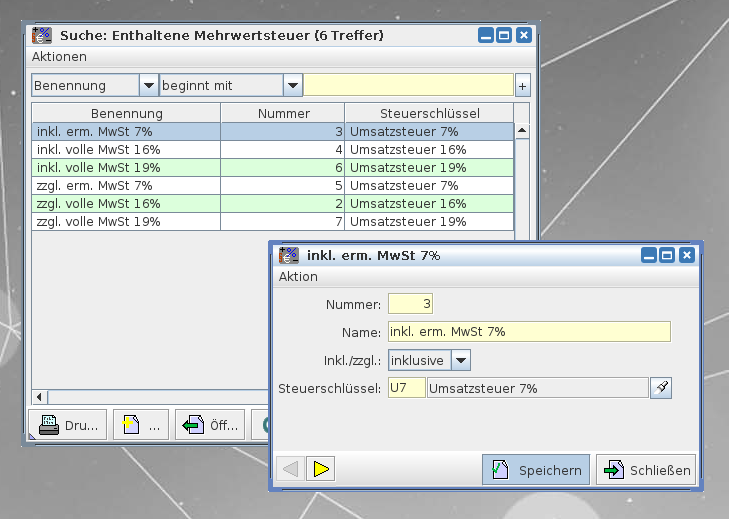Open the Aktionen menu
This screenshot has width=729, height=519.
[x=59, y=57]
